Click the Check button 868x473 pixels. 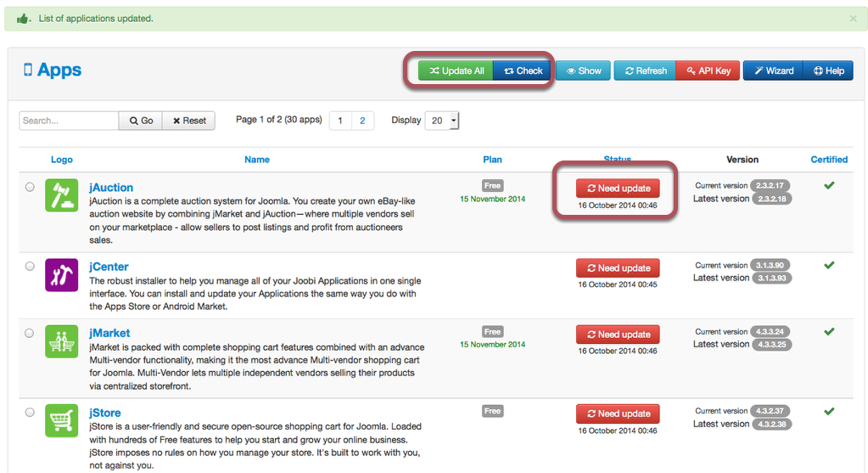click(522, 70)
